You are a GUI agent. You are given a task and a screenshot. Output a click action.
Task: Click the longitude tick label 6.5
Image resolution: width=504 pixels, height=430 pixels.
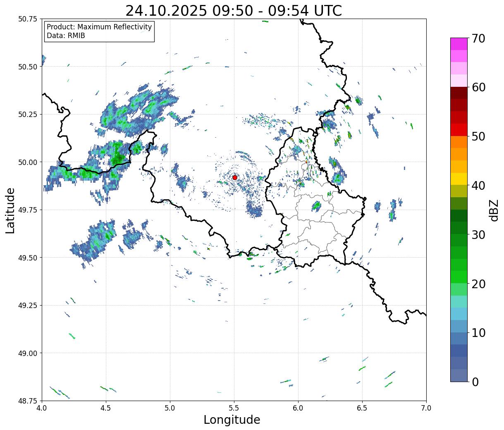tap(362, 408)
